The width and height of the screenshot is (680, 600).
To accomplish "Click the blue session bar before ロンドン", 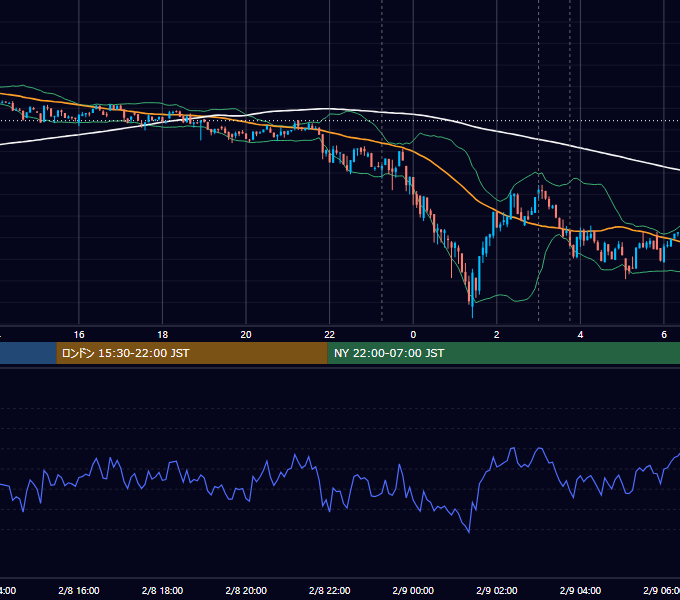I will tap(28, 353).
